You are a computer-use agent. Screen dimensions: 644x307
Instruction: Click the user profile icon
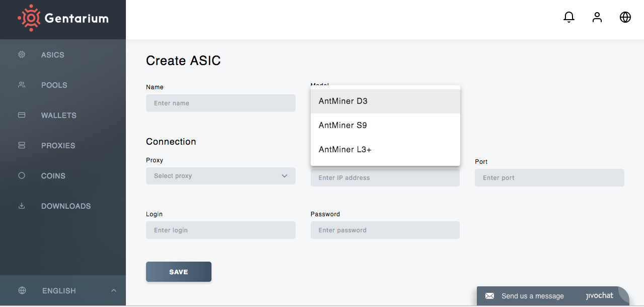[597, 17]
